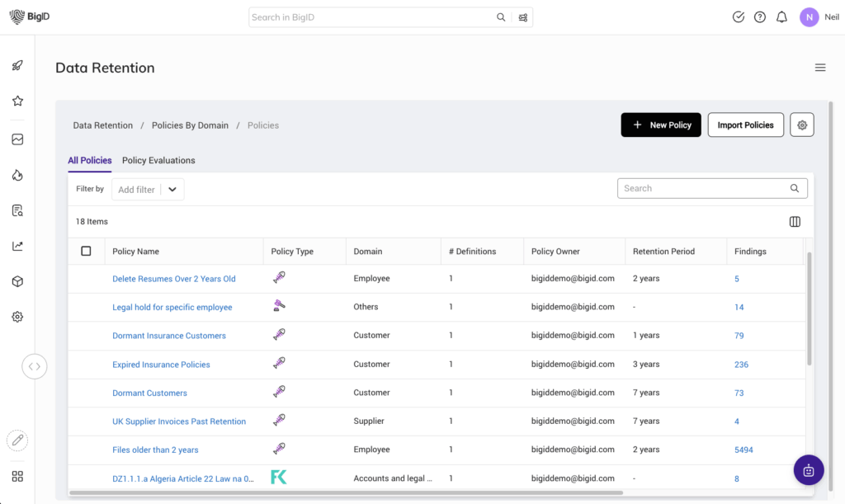Screen dimensions: 845x504
Task: Select the All Policies tab
Action: click(90, 160)
